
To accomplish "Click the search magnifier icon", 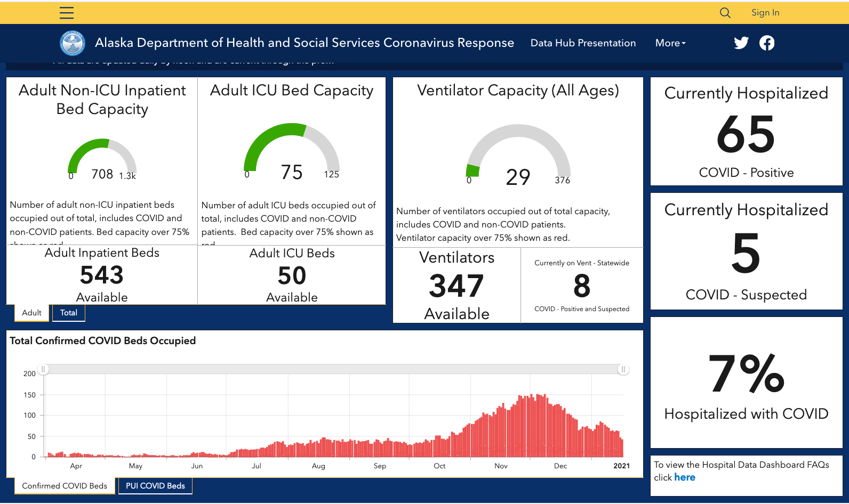I will [x=725, y=13].
